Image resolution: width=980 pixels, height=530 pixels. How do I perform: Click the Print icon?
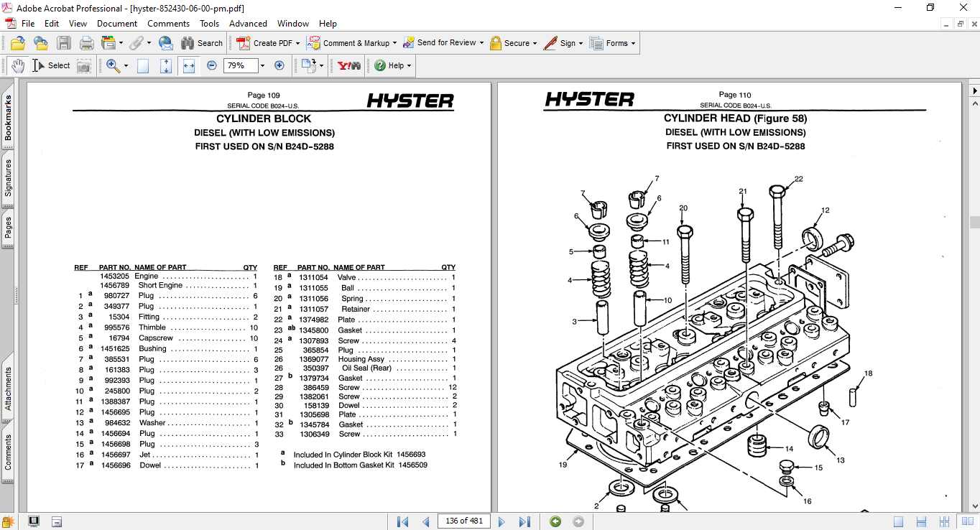[87, 43]
